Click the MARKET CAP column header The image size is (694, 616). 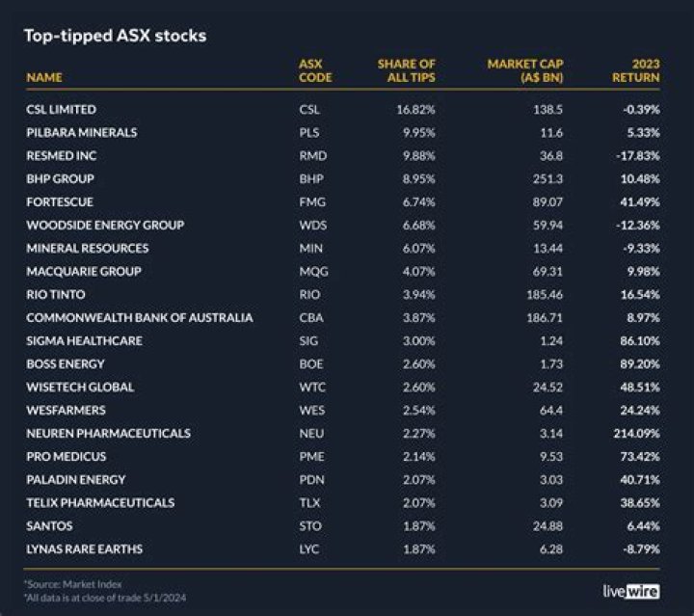coord(525,70)
